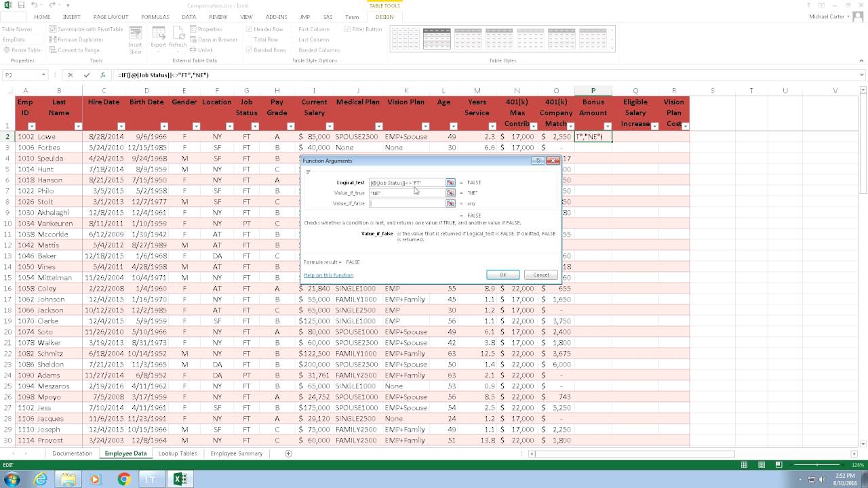Open the FORMULAS ribbon tab
Viewport: 868px width, 488px height.
point(155,17)
